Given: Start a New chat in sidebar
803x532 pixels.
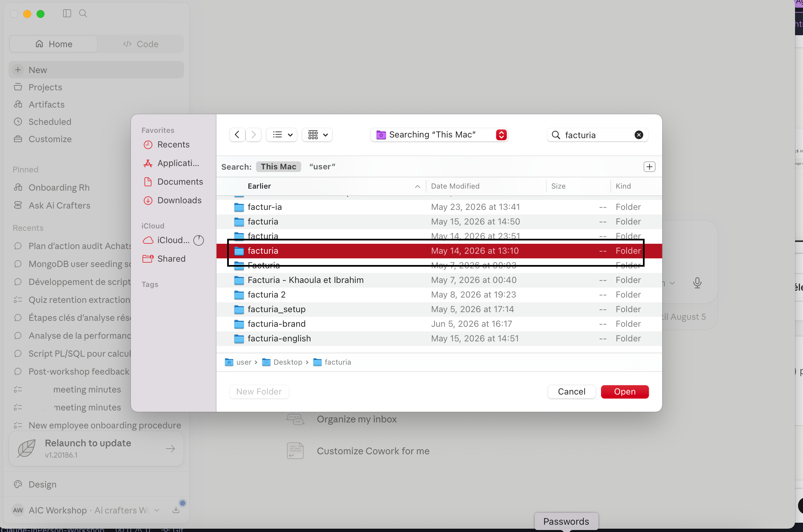Looking at the screenshot, I should tap(96, 70).
